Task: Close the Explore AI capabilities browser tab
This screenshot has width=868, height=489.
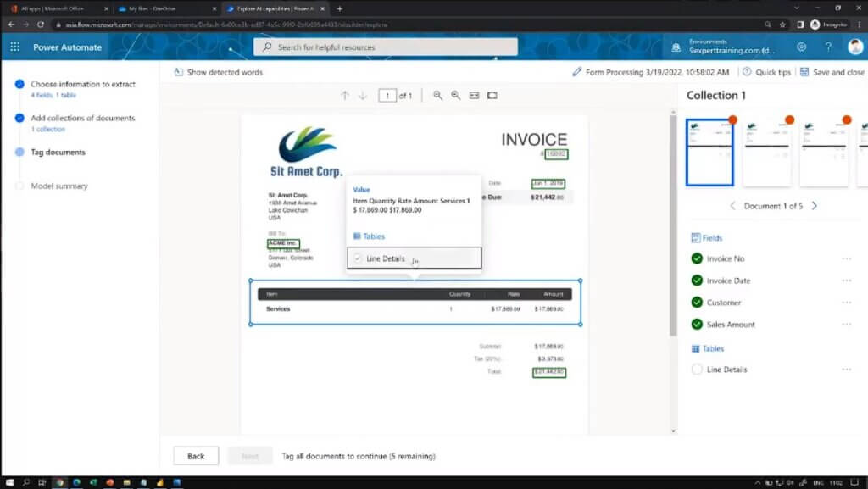Action: (x=323, y=8)
